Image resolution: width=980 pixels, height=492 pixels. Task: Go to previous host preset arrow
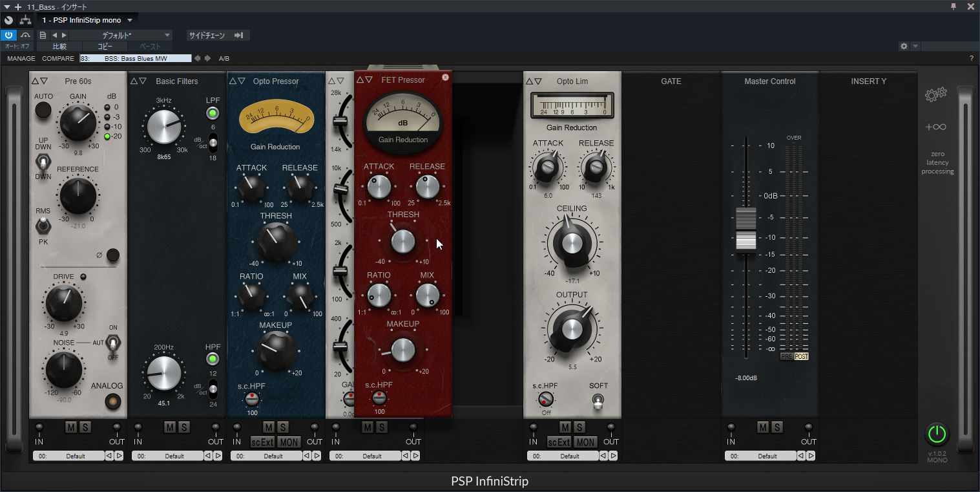click(54, 35)
